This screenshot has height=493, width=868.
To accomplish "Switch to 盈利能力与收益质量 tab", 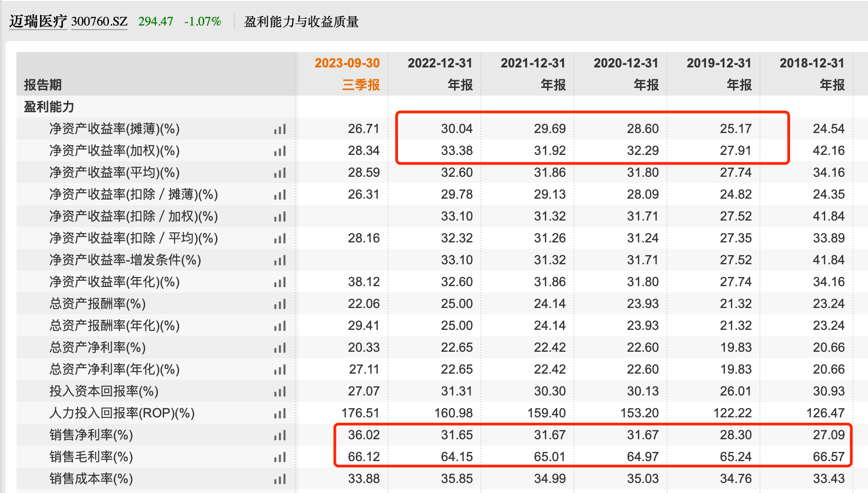I will pos(302,21).
